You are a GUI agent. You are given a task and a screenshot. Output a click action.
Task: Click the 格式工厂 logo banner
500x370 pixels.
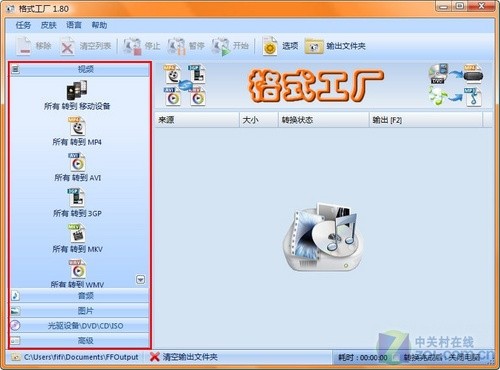click(x=316, y=85)
